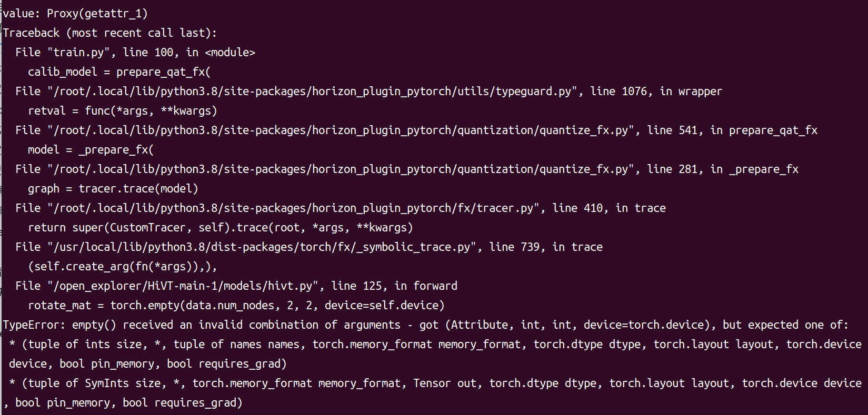Click the "calib_model = prepare_qat_fx(" code line
This screenshot has width=868, height=415.
[119, 72]
